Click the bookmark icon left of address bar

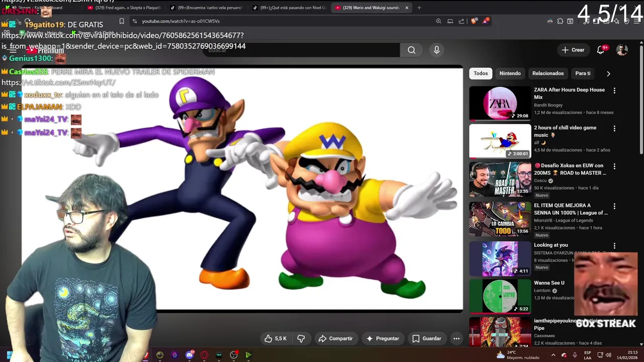point(121,21)
